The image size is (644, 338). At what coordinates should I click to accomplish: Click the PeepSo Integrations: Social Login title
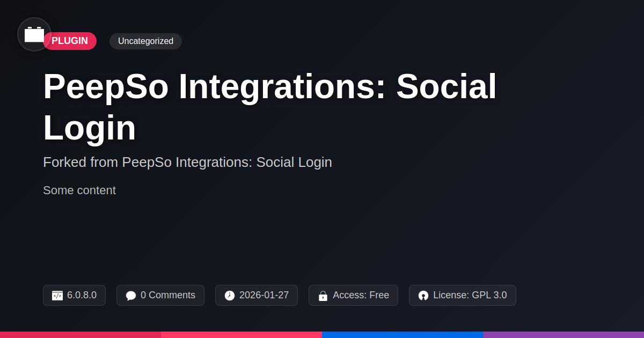[270, 107]
